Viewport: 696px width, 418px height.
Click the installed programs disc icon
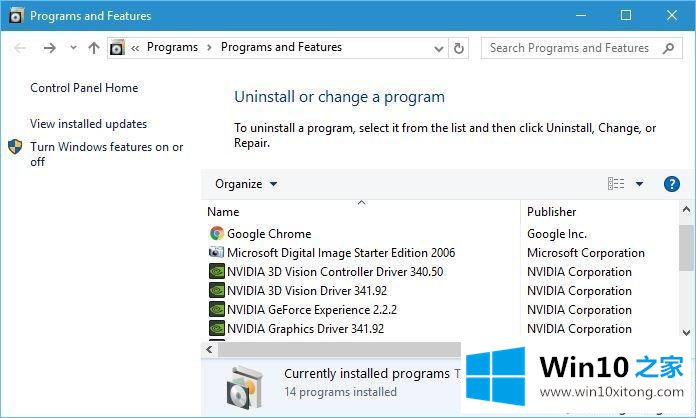[245, 387]
